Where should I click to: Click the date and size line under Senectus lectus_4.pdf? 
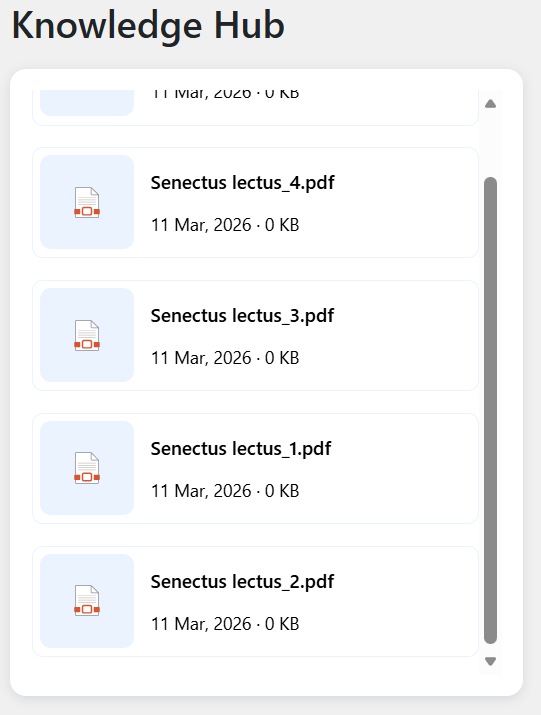click(225, 225)
